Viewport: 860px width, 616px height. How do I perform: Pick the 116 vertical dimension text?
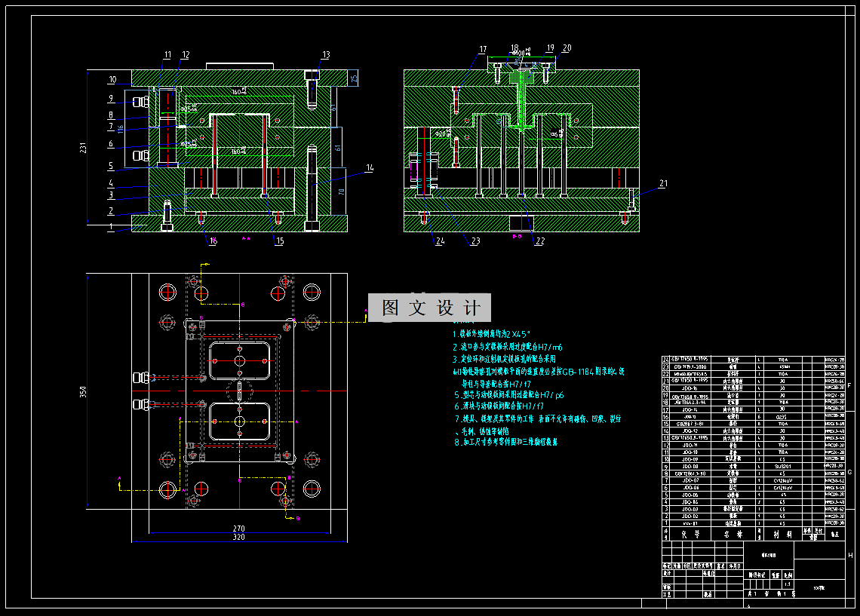click(121, 130)
